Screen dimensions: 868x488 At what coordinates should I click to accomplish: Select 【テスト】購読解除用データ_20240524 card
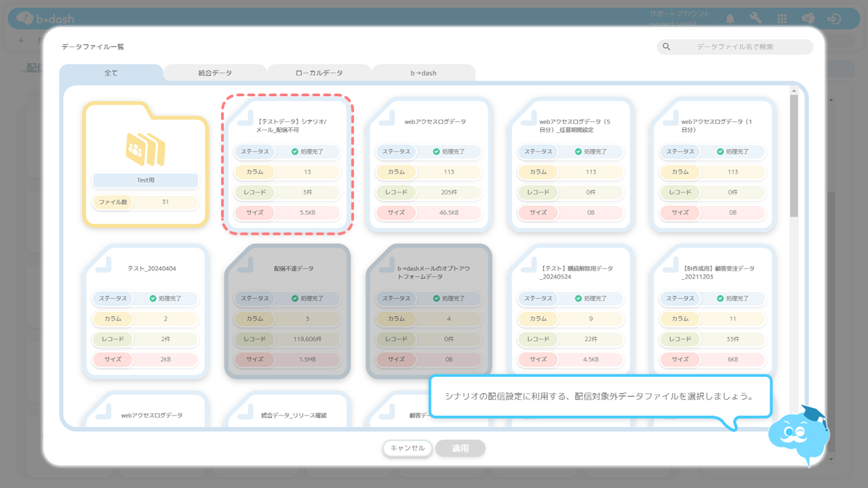571,311
